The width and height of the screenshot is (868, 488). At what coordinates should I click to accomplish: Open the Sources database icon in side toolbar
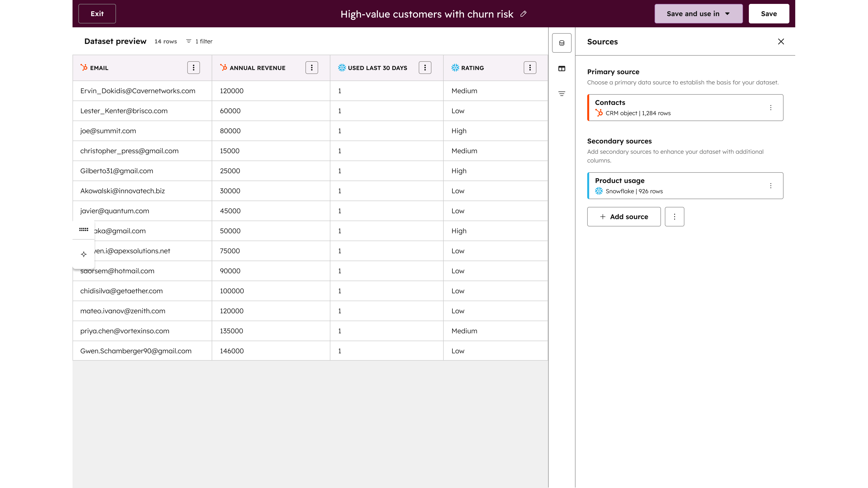[561, 43]
